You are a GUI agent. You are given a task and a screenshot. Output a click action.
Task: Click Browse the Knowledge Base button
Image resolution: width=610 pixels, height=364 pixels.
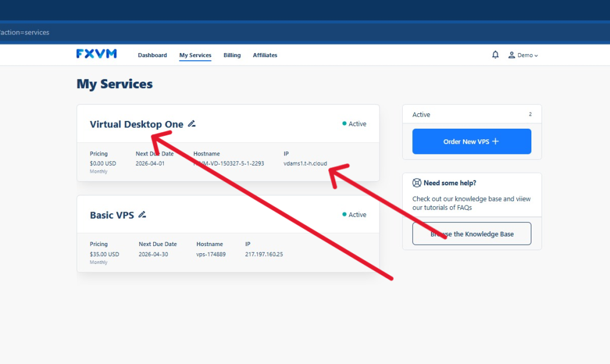point(471,234)
